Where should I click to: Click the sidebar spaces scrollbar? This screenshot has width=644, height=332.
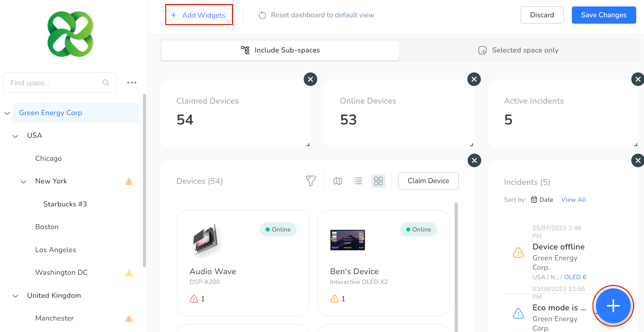(145, 181)
